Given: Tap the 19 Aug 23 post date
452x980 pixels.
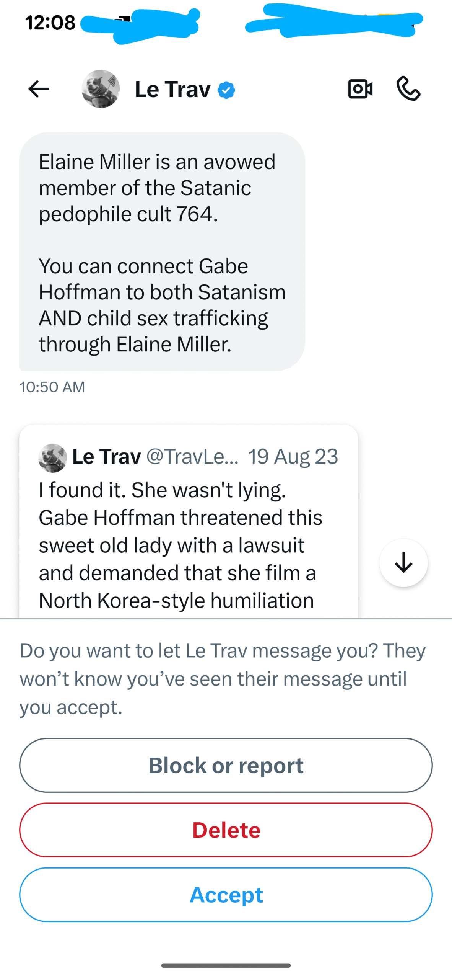Looking at the screenshot, I should 293,457.
